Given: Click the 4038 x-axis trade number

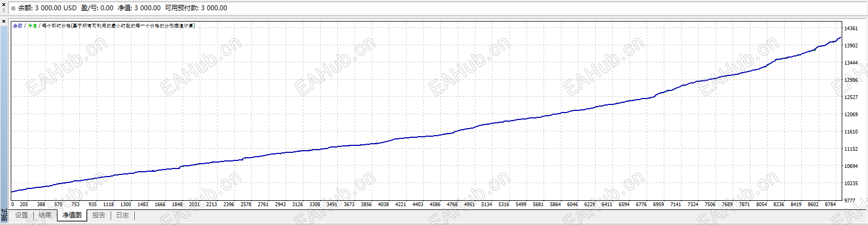Looking at the screenshot, I should coord(384,205).
